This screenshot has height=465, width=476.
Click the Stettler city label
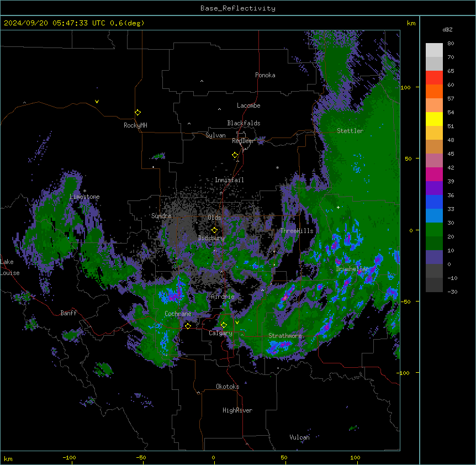point(350,131)
